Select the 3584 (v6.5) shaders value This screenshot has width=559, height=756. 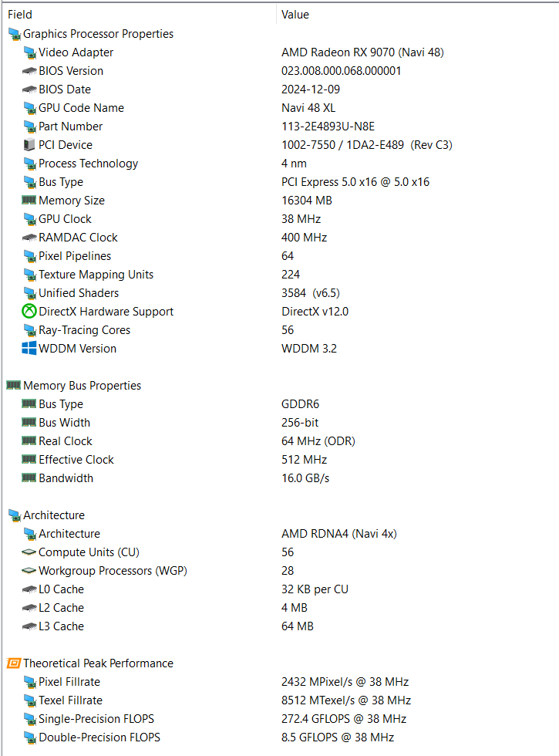coord(311,293)
